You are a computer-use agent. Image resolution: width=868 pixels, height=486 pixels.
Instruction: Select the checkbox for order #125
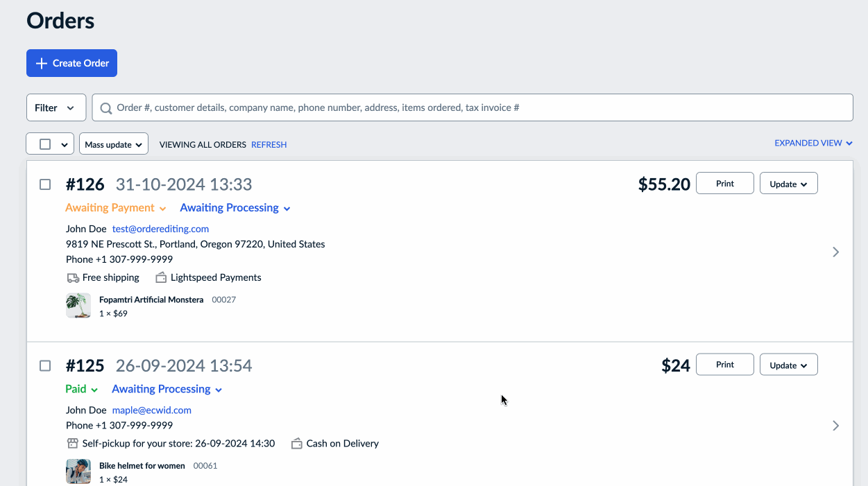pyautogui.click(x=45, y=365)
